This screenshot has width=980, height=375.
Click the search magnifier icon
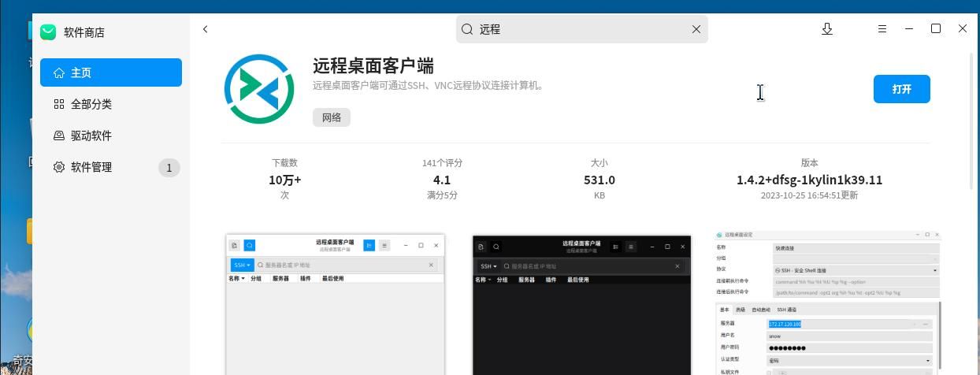pos(467,29)
